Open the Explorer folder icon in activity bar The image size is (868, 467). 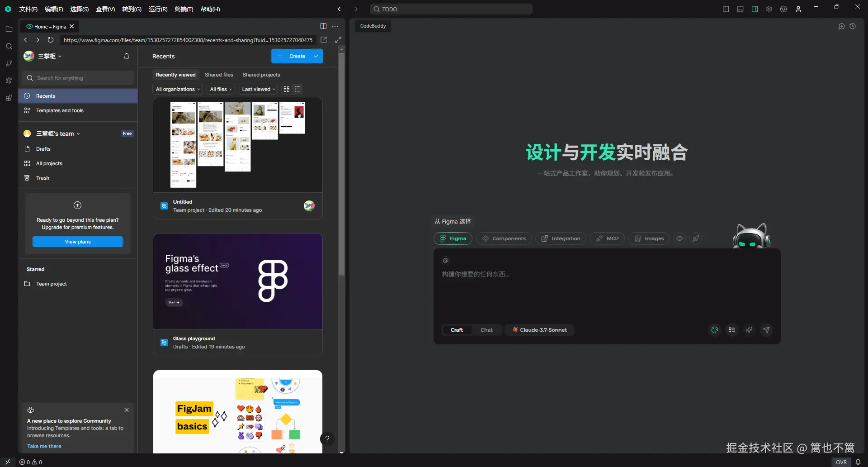[9, 29]
